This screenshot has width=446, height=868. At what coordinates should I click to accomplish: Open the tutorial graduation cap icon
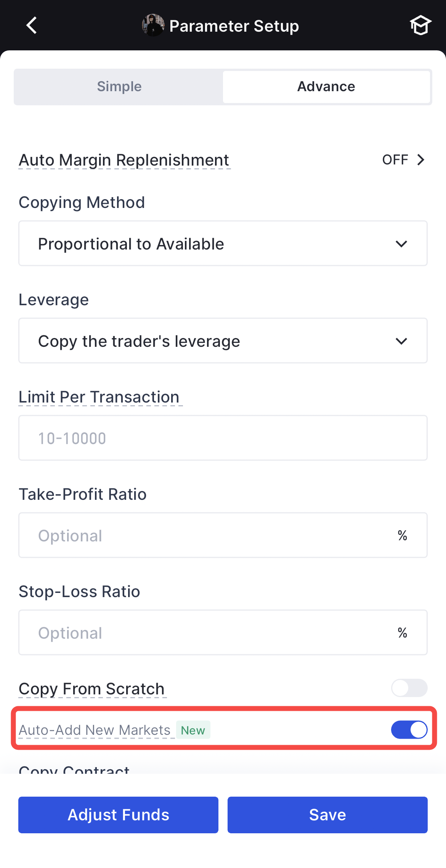(x=420, y=26)
